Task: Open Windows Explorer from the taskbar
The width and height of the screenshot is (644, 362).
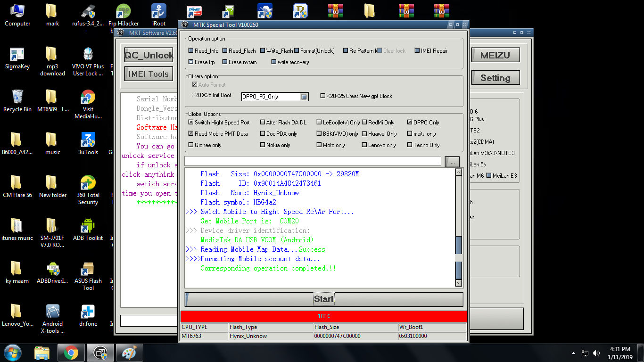Action: [x=42, y=353]
